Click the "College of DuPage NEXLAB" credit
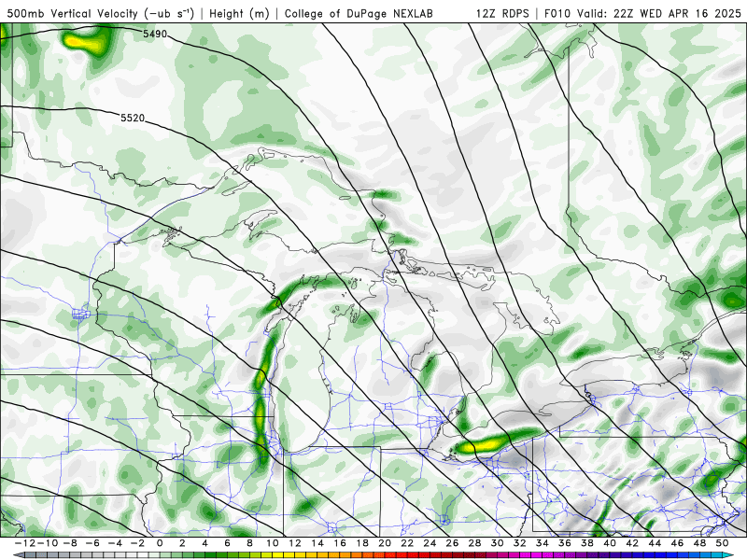The width and height of the screenshot is (747, 560). 359,13
